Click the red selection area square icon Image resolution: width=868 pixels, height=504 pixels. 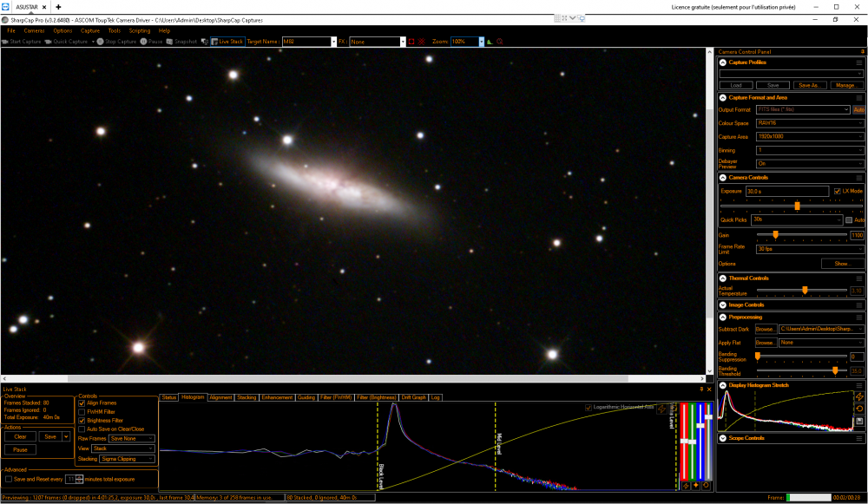point(411,42)
